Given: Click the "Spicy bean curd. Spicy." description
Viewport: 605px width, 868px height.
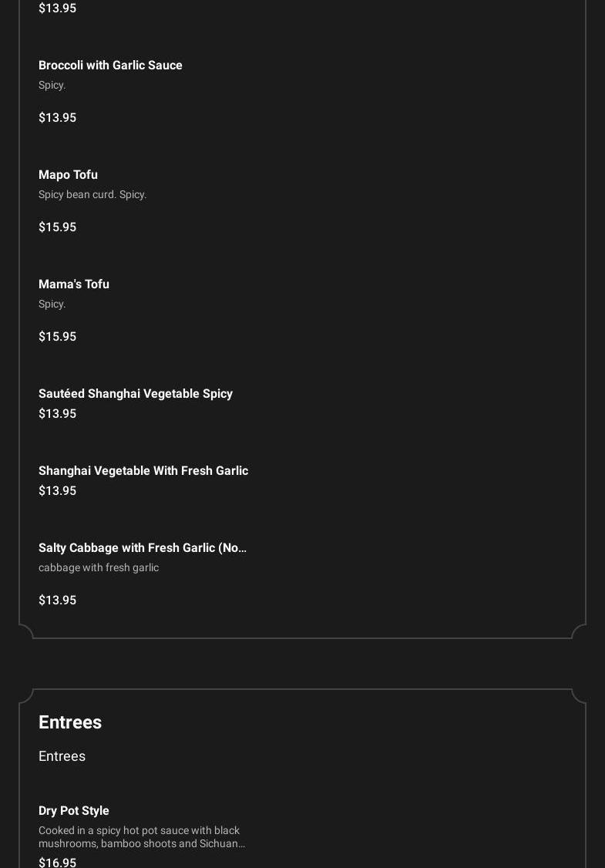Looking at the screenshot, I should tap(92, 195).
